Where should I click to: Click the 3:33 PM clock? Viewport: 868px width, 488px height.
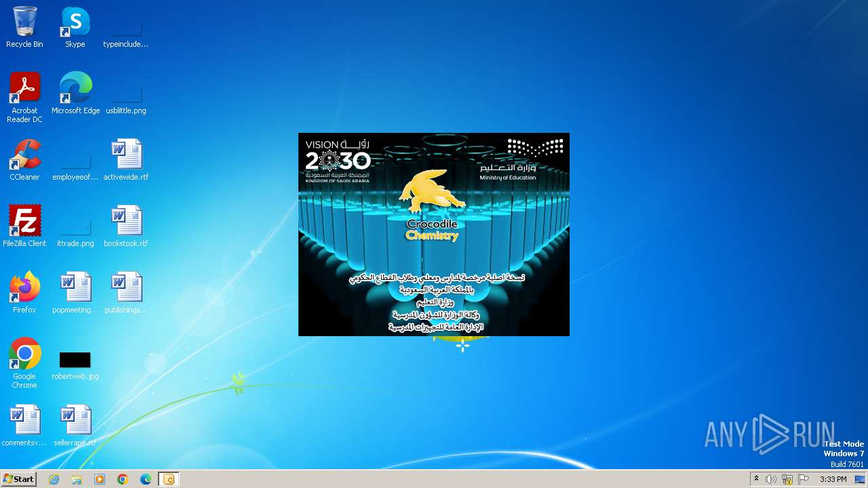tap(833, 479)
